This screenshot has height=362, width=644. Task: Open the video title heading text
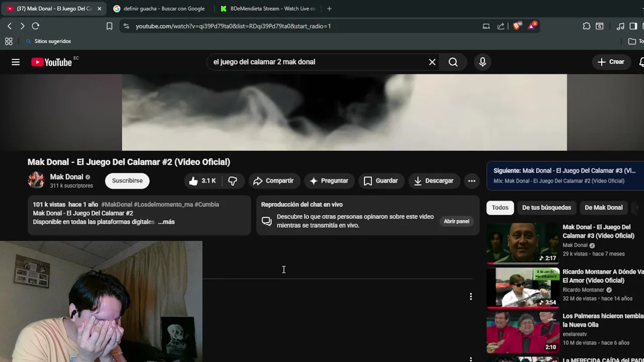pos(129,162)
